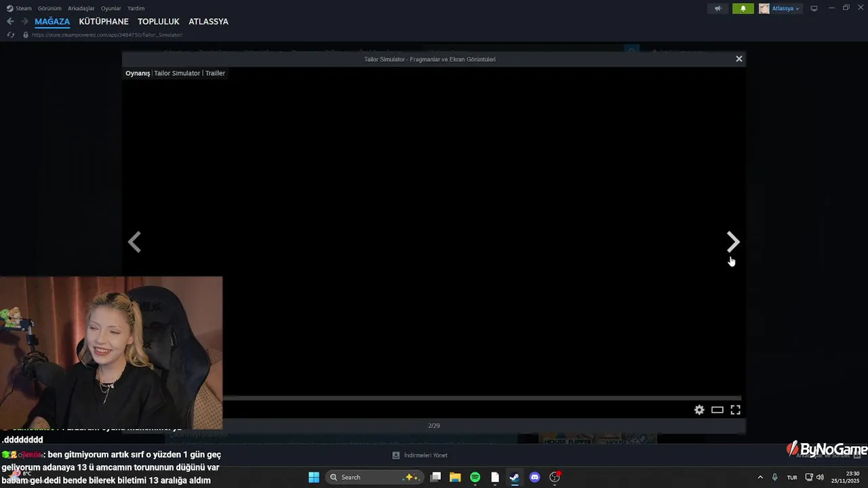
Task: Open the network tray icon
Action: tap(809, 477)
